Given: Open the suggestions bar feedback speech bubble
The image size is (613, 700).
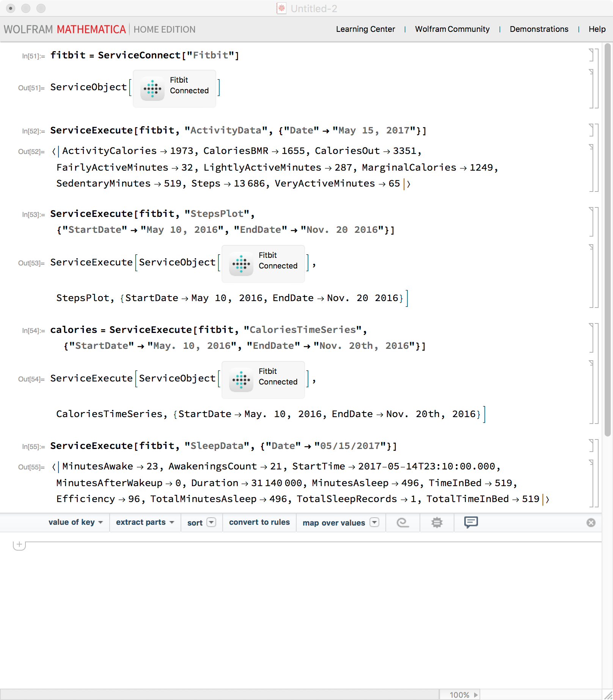Looking at the screenshot, I should point(471,523).
